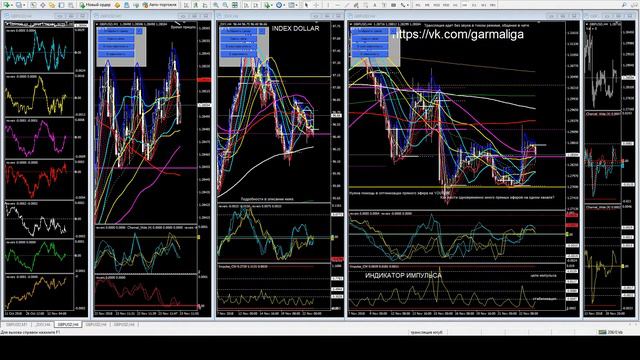Select the highlighted H4 timeframe button

pyautogui.click(x=465, y=4)
